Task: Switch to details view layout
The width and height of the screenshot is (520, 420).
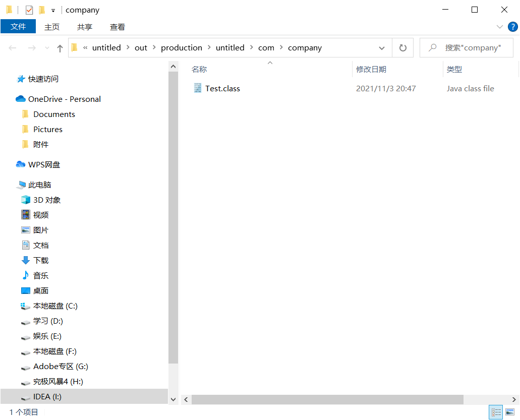Action: click(x=496, y=412)
